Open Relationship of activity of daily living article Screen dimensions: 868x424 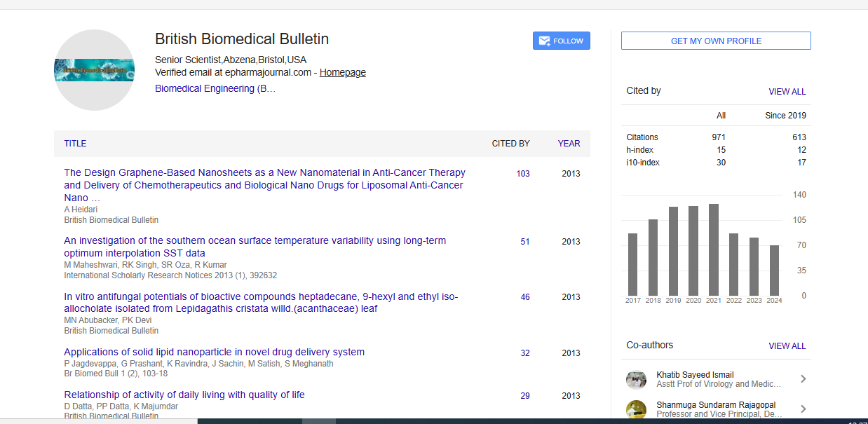(x=184, y=395)
